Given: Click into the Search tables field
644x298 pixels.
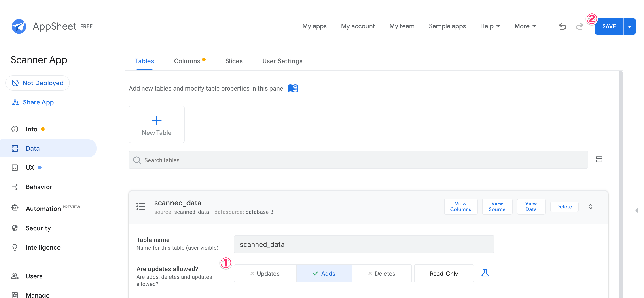Looking at the screenshot, I should 358,160.
